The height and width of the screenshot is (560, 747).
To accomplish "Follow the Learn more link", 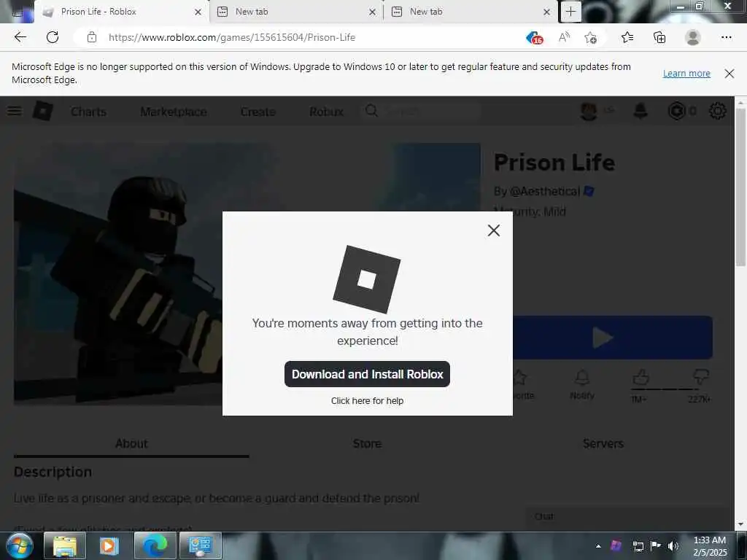I will point(686,74).
